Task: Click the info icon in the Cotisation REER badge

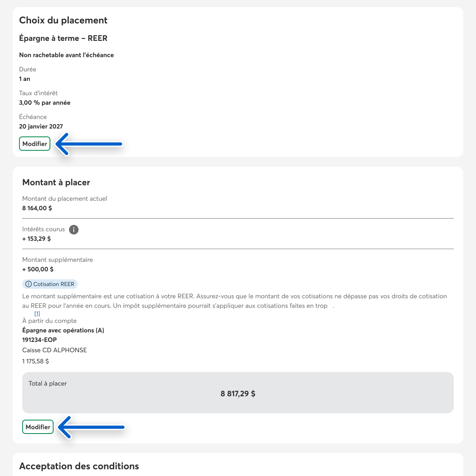Action: 29,284
